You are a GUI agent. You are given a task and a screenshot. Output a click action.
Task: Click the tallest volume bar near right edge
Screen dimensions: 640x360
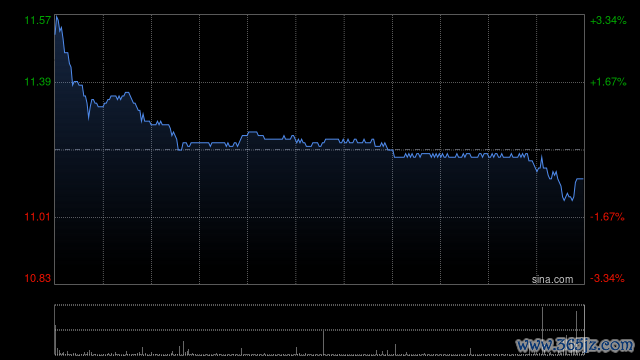(x=542, y=331)
